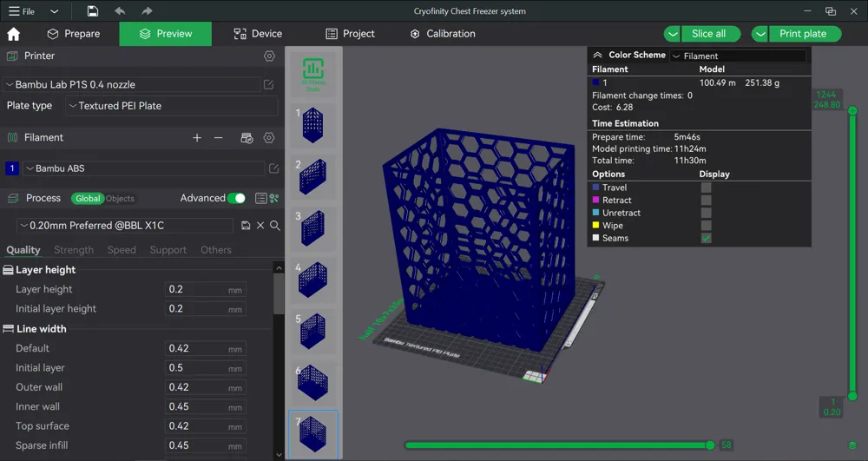Select plate 1 thumbnail
Image resolution: width=868 pixels, height=461 pixels.
coord(313,125)
